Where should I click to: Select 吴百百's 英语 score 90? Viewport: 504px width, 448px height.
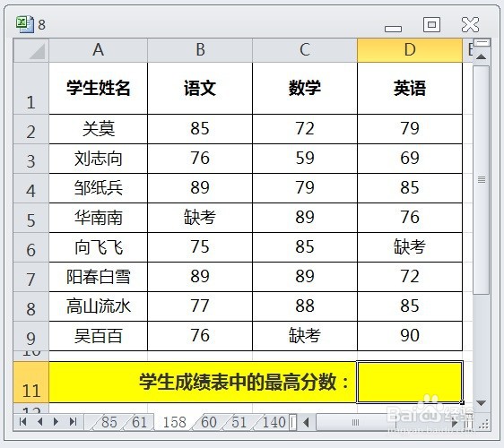tap(410, 336)
